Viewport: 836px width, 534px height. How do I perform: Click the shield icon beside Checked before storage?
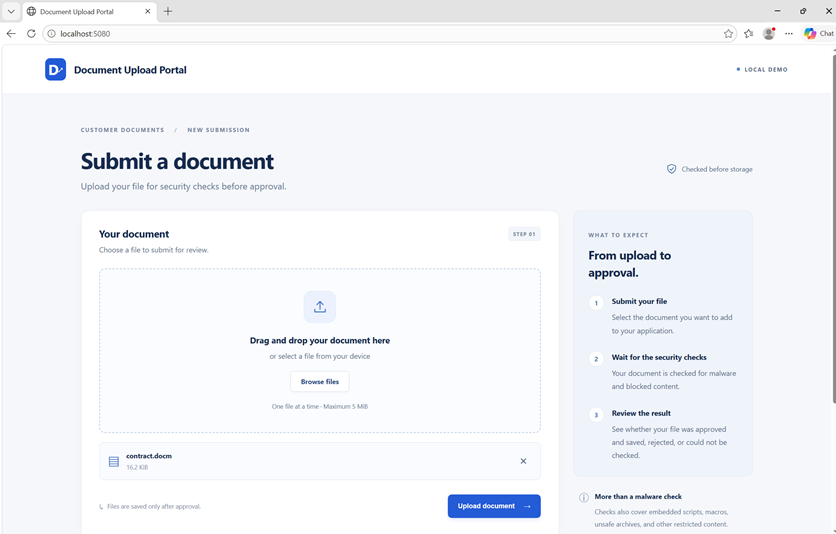672,169
